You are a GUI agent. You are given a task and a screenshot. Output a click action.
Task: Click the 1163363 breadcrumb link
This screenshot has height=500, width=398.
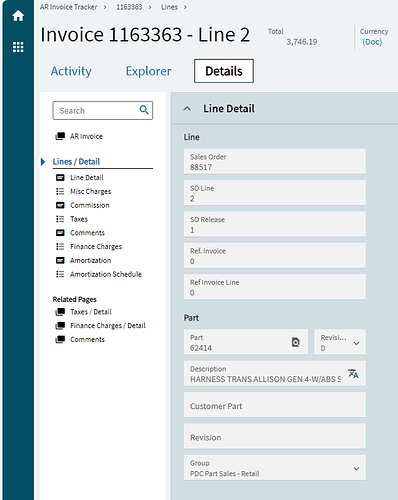point(129,7)
